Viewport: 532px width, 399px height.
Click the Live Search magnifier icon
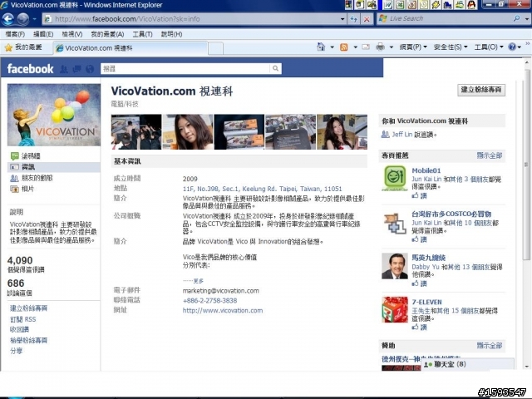click(x=516, y=18)
